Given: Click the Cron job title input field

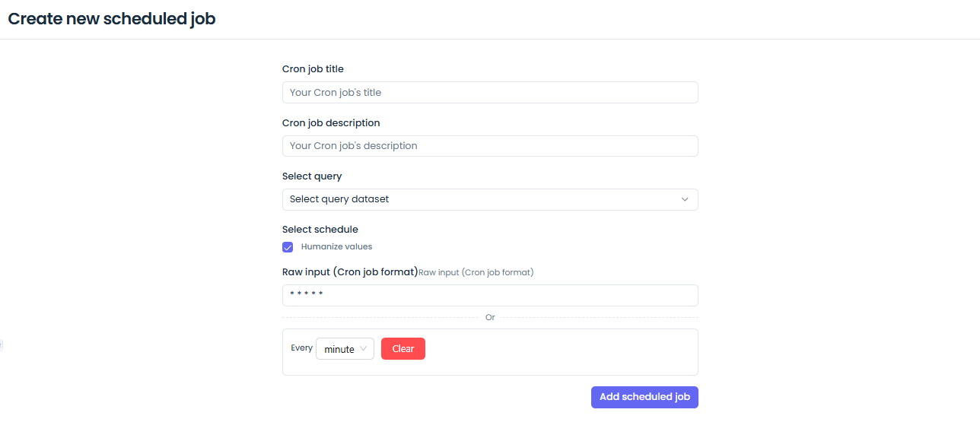Looking at the screenshot, I should pos(490,92).
